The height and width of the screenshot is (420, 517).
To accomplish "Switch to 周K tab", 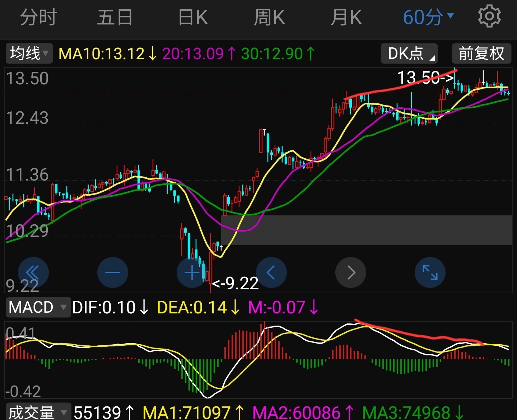I will (x=269, y=17).
